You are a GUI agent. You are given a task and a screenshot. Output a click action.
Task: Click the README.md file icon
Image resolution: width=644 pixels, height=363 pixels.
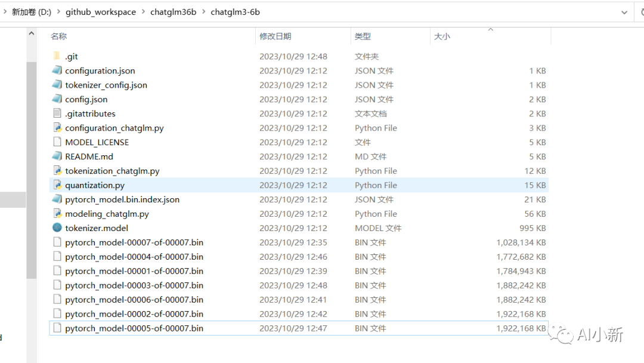coord(57,156)
